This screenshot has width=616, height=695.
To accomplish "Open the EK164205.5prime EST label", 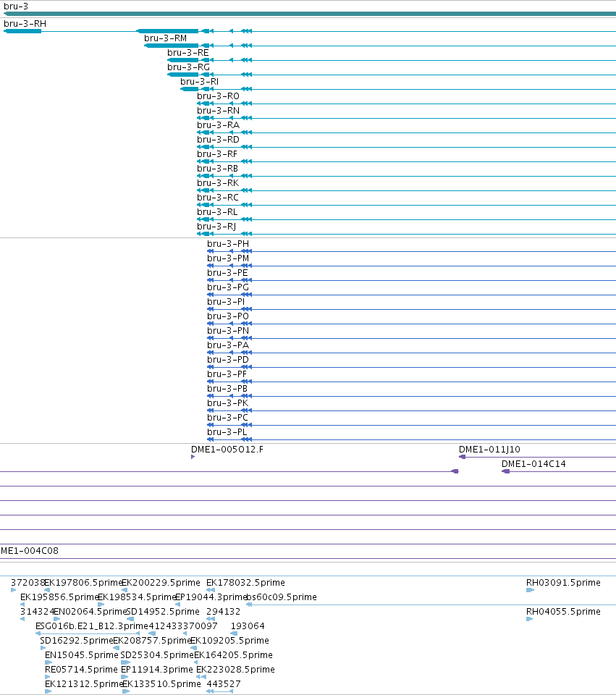I will pyautogui.click(x=234, y=655).
